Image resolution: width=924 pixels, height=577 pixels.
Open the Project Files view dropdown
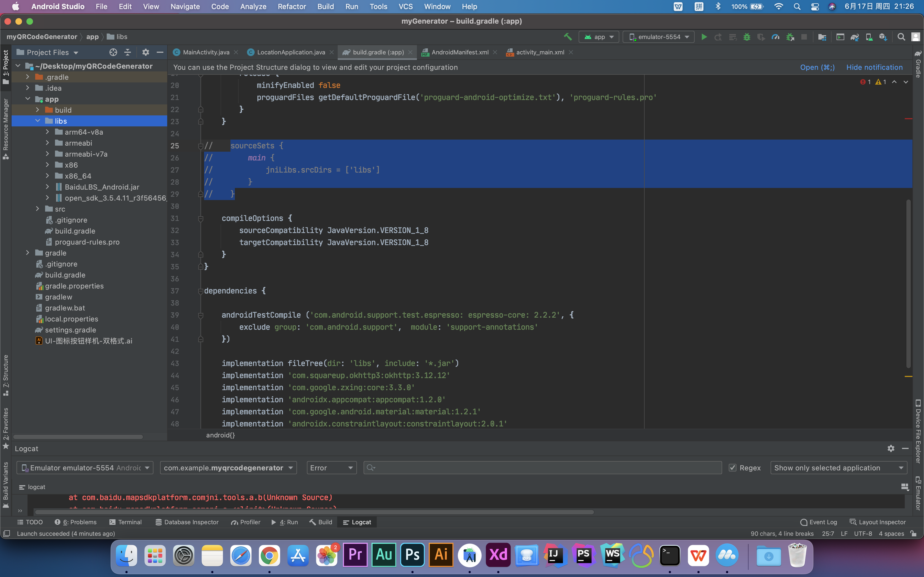click(75, 52)
